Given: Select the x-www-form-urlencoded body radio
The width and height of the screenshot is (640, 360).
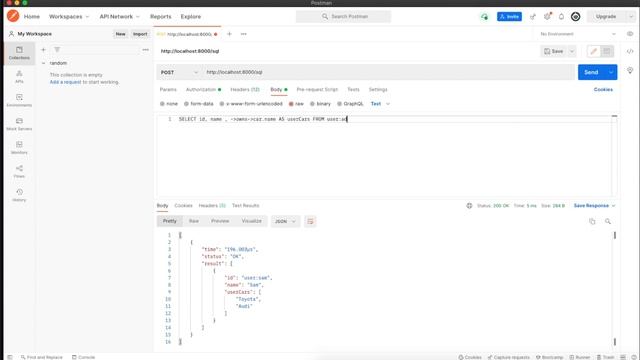Looking at the screenshot, I should 222,104.
